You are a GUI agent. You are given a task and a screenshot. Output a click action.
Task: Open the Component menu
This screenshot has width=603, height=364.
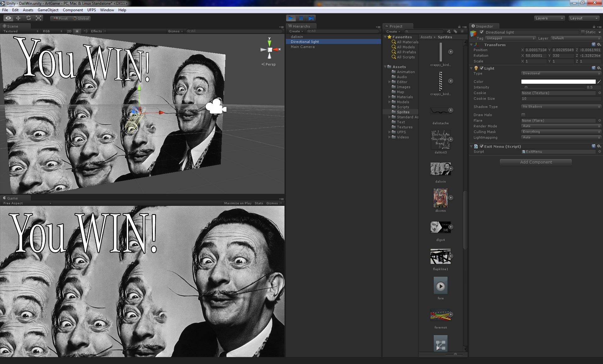coord(73,10)
